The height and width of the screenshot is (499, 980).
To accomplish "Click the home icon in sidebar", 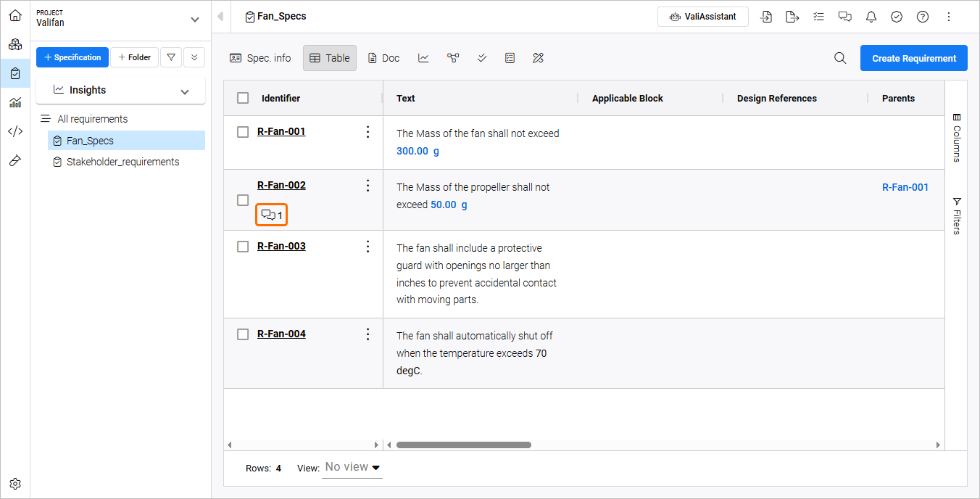I will 15,15.
